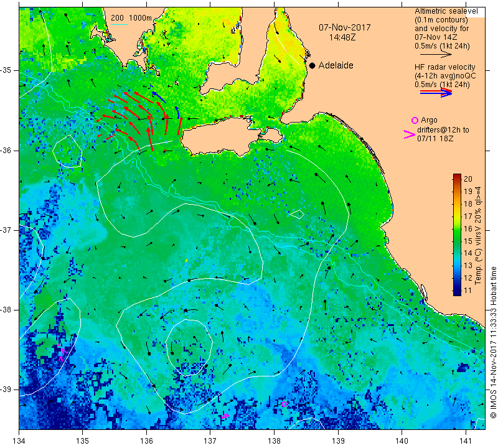The height and width of the screenshot is (448, 498).
Task: Click longitude axis label 136
Action: tap(146, 441)
